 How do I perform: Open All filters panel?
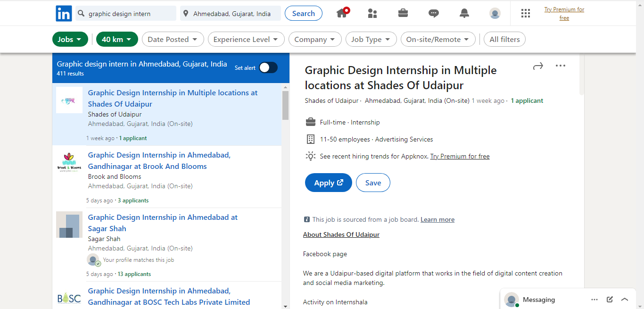click(504, 40)
